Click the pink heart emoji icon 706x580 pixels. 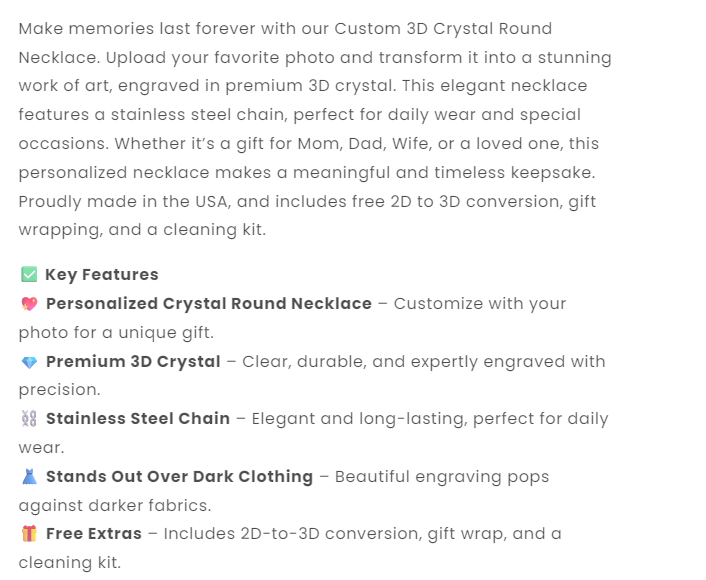(29, 304)
